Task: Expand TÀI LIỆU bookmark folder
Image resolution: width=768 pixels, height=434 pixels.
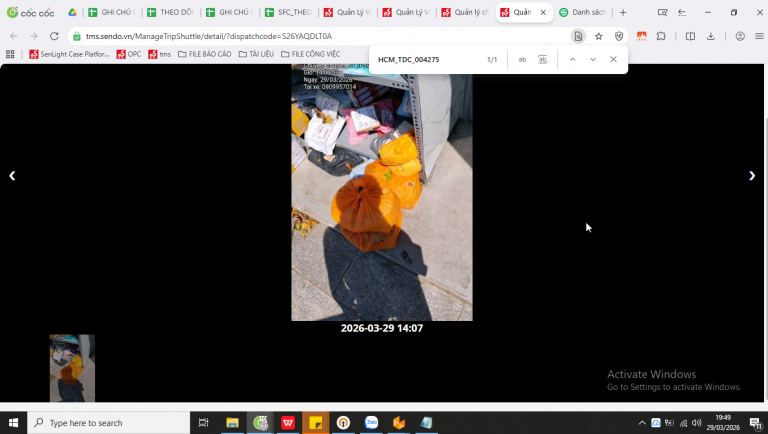Action: 256,54
